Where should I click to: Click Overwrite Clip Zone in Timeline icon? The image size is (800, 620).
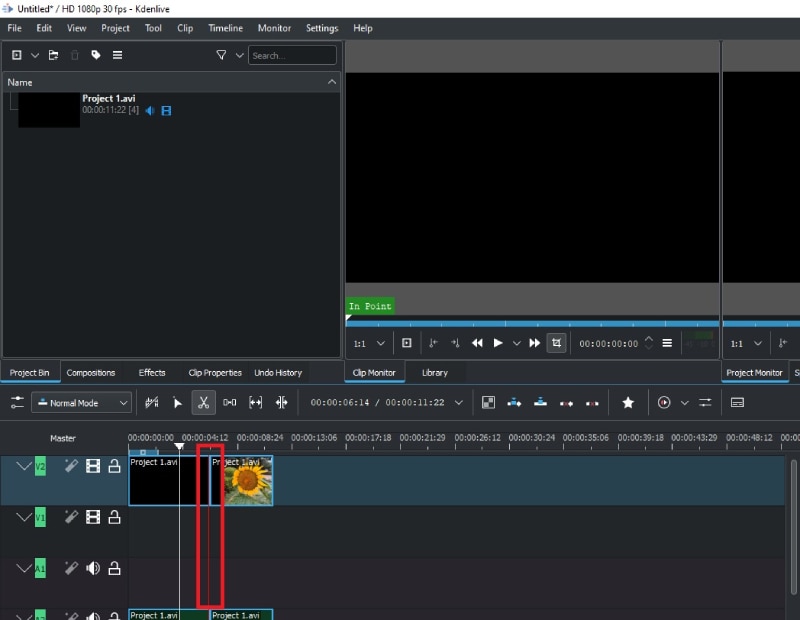tap(540, 403)
